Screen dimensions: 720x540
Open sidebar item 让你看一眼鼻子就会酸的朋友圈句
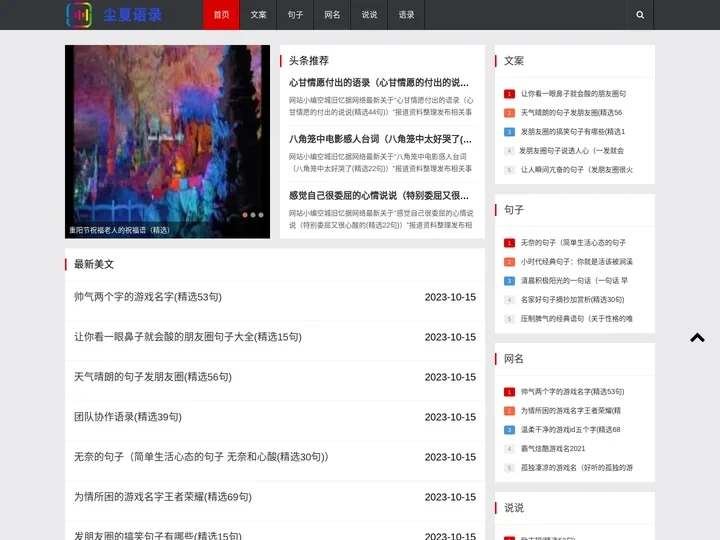(573, 94)
